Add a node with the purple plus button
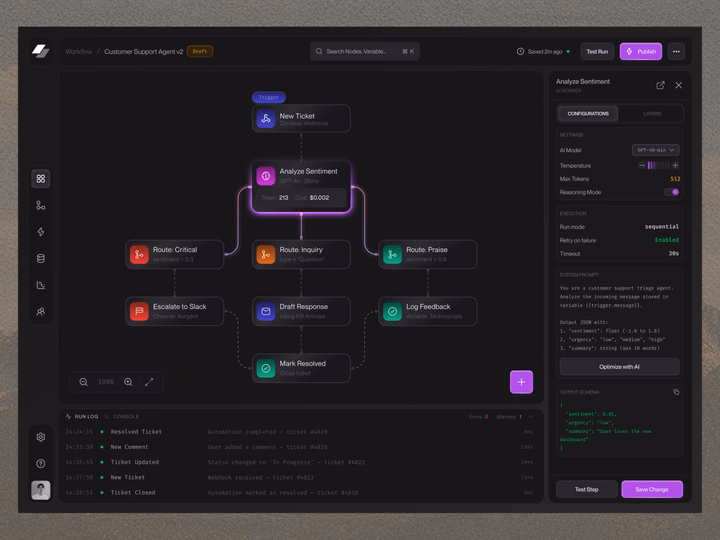Screen dimensions: 720x540 click(x=522, y=382)
